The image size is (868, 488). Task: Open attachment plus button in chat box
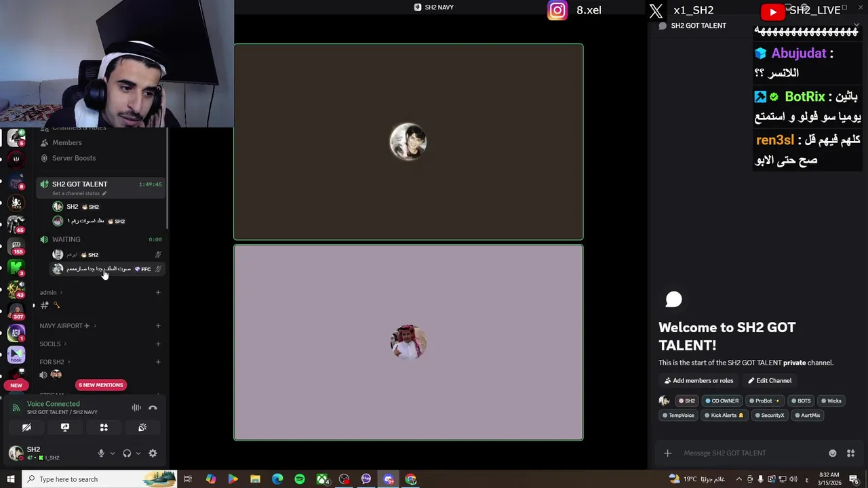[667, 453]
